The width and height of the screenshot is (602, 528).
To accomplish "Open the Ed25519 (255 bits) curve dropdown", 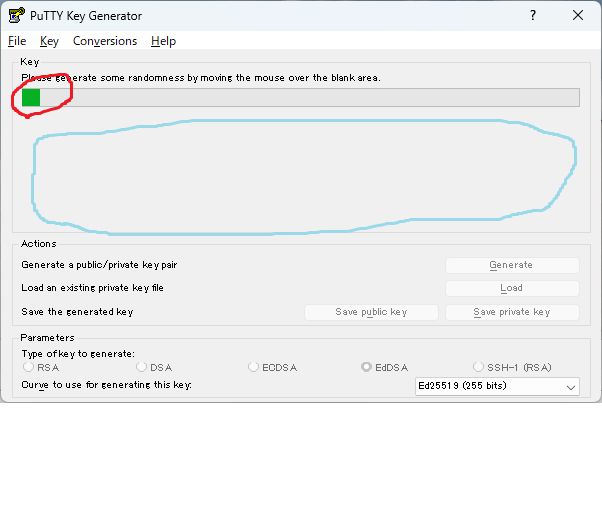I will 497,386.
